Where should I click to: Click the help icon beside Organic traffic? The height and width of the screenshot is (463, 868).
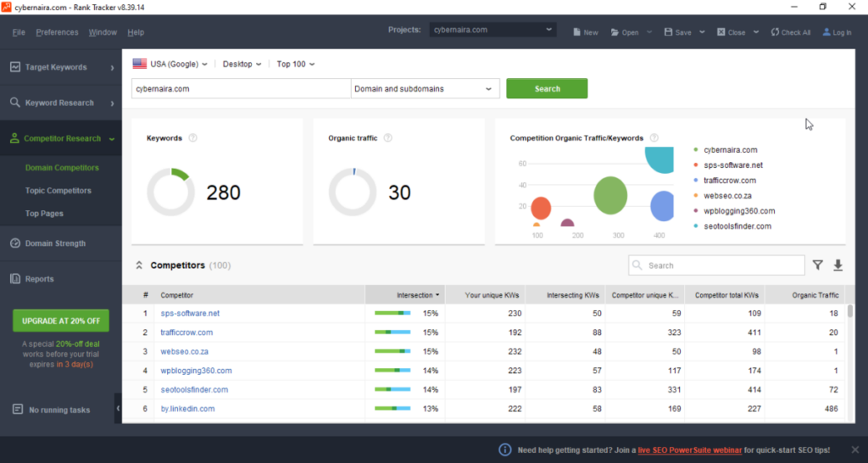coord(387,138)
